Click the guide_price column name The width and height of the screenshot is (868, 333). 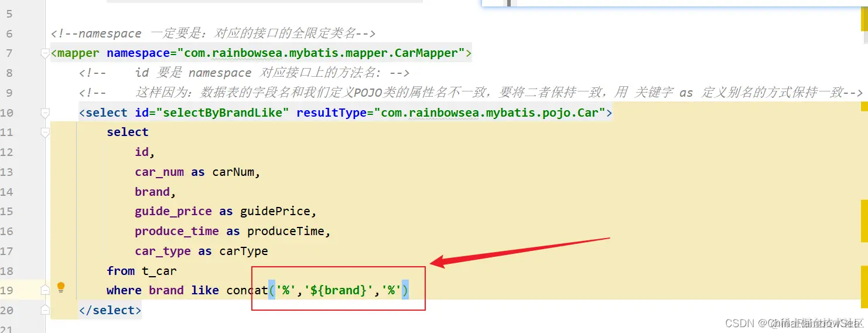tap(173, 212)
